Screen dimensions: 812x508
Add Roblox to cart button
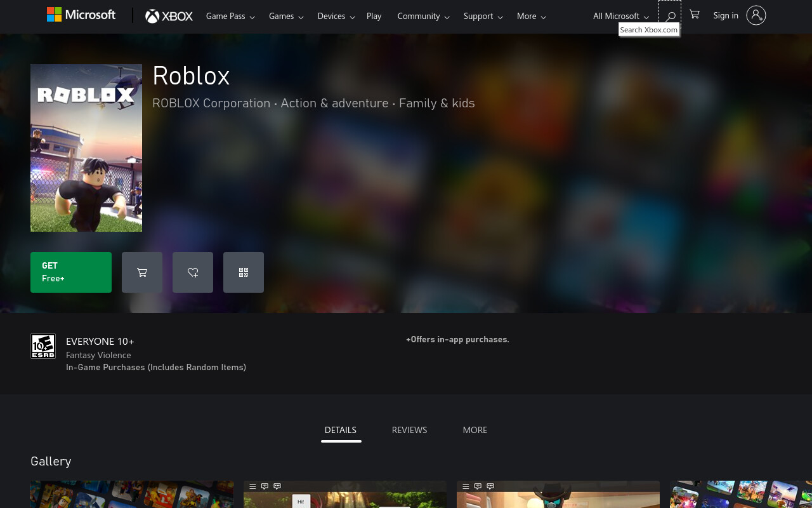click(142, 272)
